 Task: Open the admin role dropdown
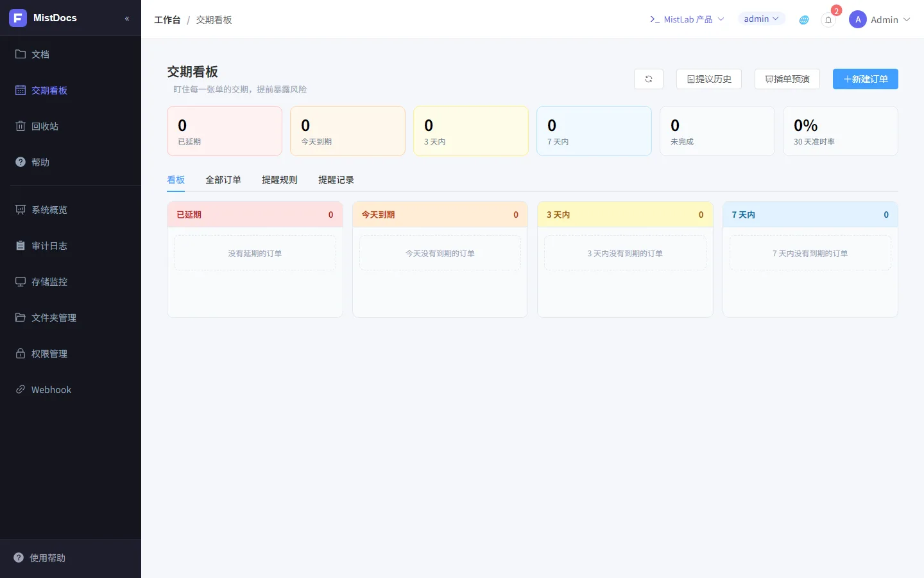click(761, 19)
